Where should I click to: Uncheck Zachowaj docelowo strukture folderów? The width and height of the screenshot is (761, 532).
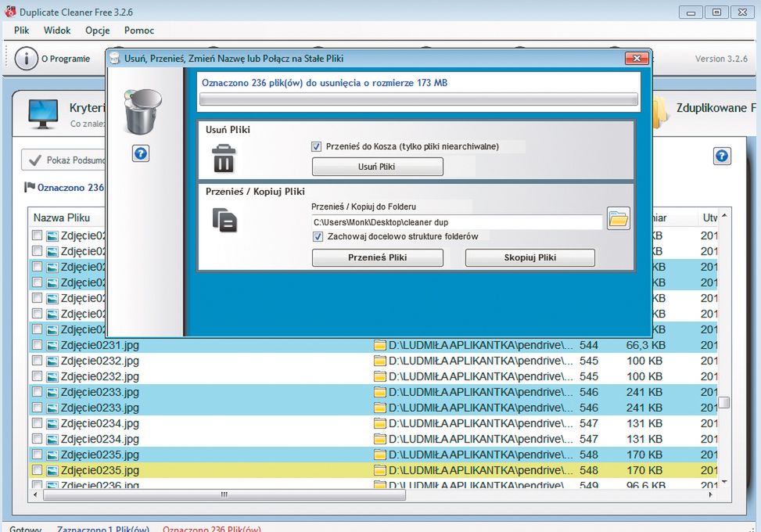pyautogui.click(x=318, y=235)
